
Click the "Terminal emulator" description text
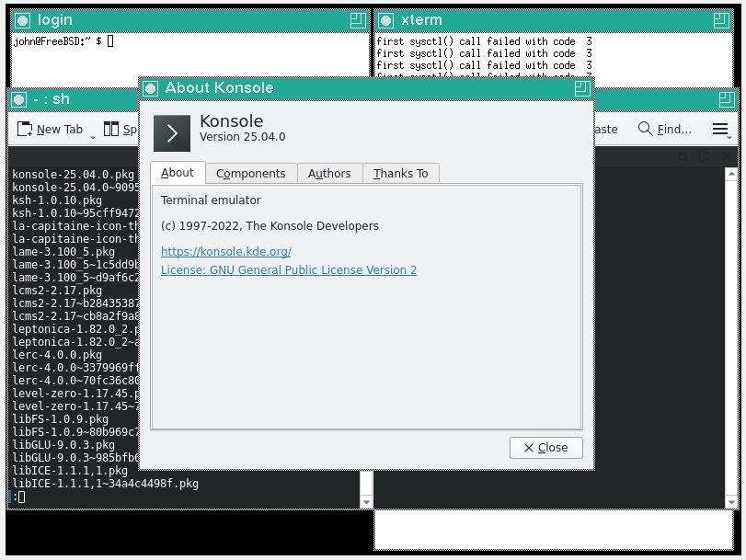[x=211, y=200]
